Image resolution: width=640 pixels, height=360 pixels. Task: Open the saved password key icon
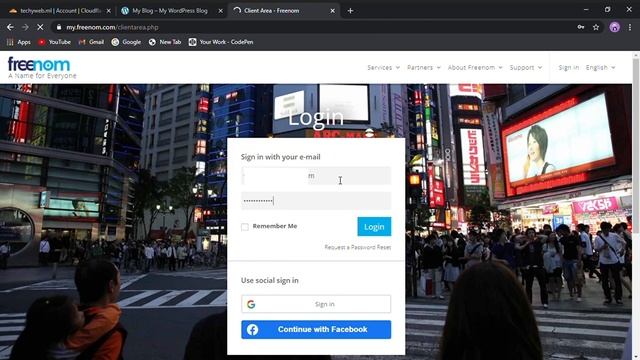[x=580, y=27]
